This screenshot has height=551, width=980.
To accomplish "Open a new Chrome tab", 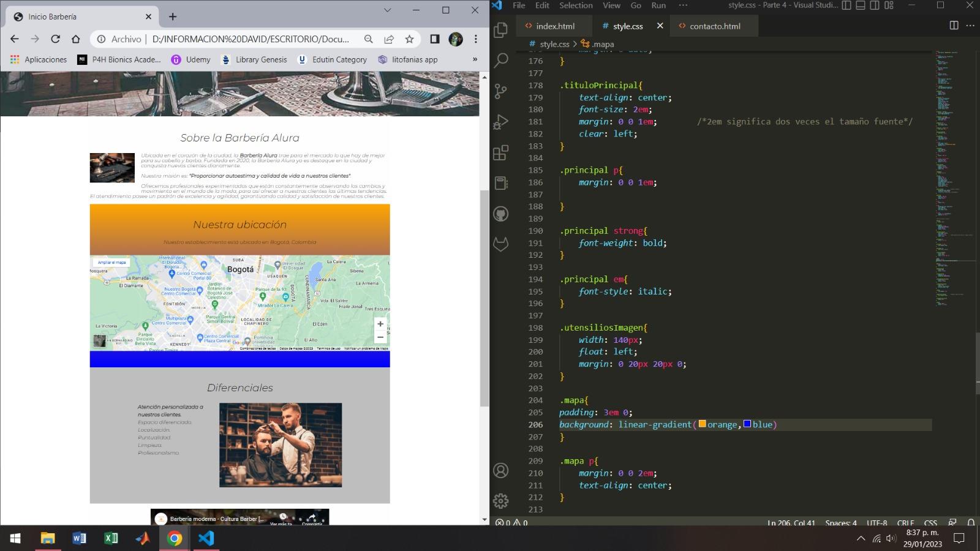I will pyautogui.click(x=173, y=17).
